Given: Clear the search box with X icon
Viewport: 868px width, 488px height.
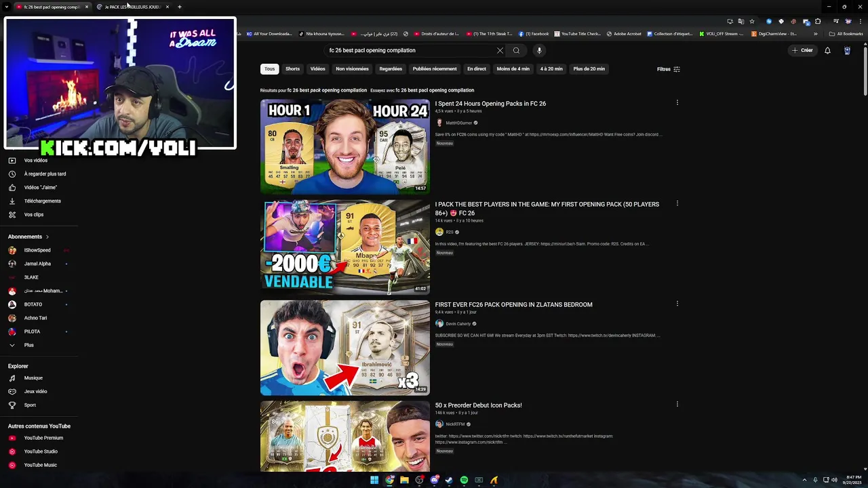Looking at the screenshot, I should (x=500, y=50).
